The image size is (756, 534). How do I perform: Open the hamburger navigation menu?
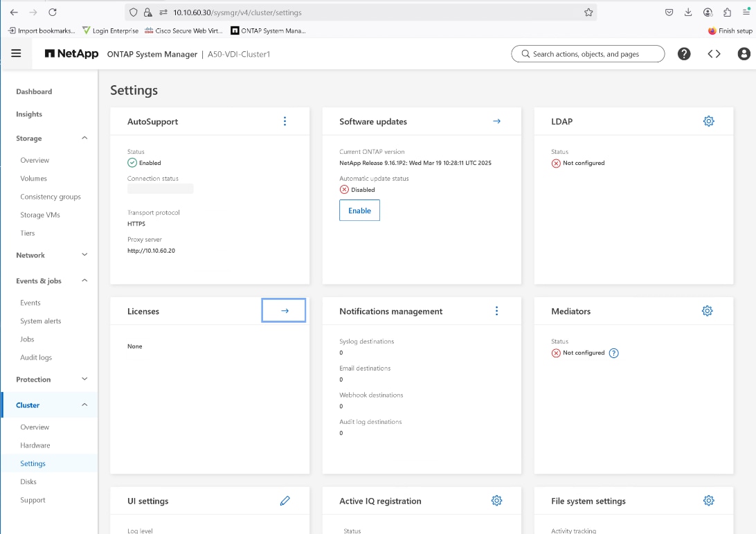click(16, 53)
